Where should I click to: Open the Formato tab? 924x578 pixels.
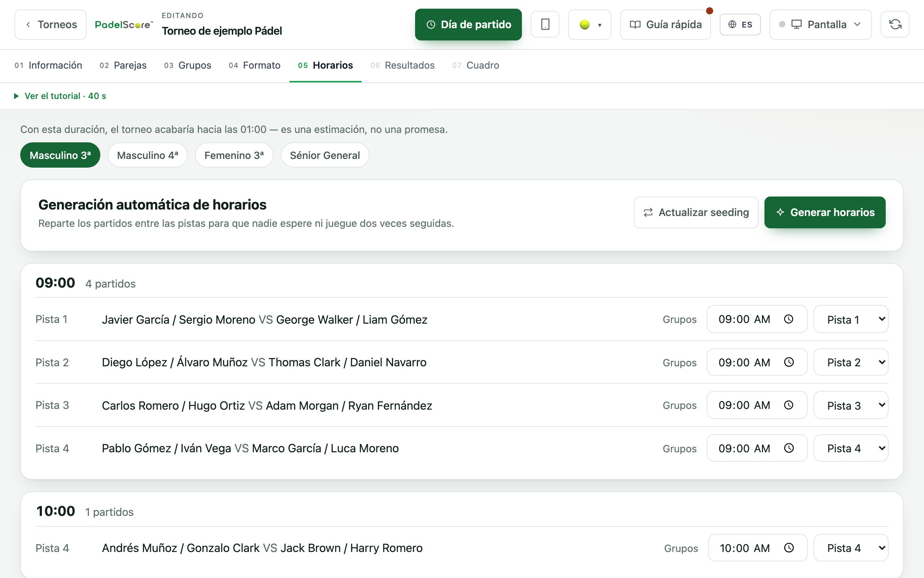pyautogui.click(x=255, y=65)
